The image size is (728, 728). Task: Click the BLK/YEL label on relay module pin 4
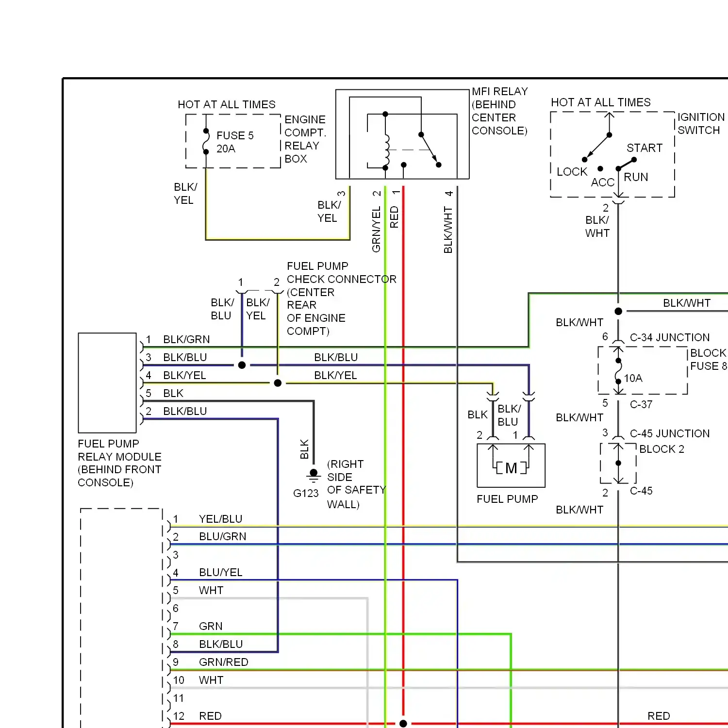184,375
